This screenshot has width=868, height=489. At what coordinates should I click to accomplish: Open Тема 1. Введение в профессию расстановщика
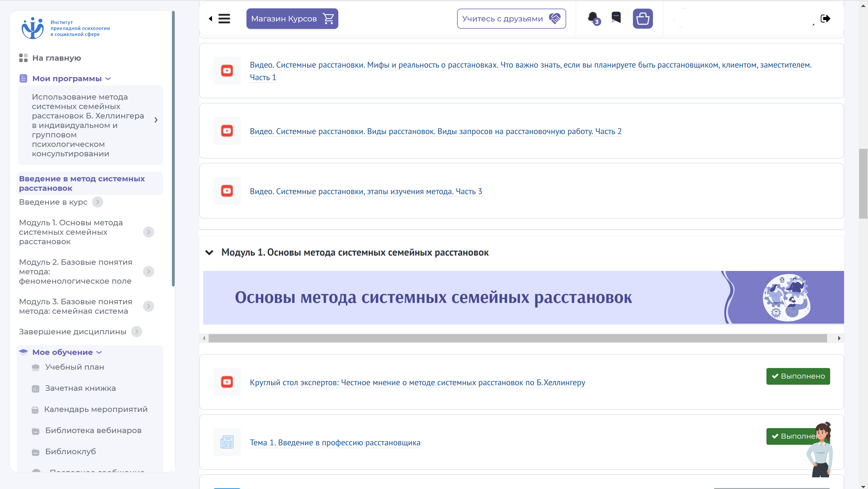[335, 443]
